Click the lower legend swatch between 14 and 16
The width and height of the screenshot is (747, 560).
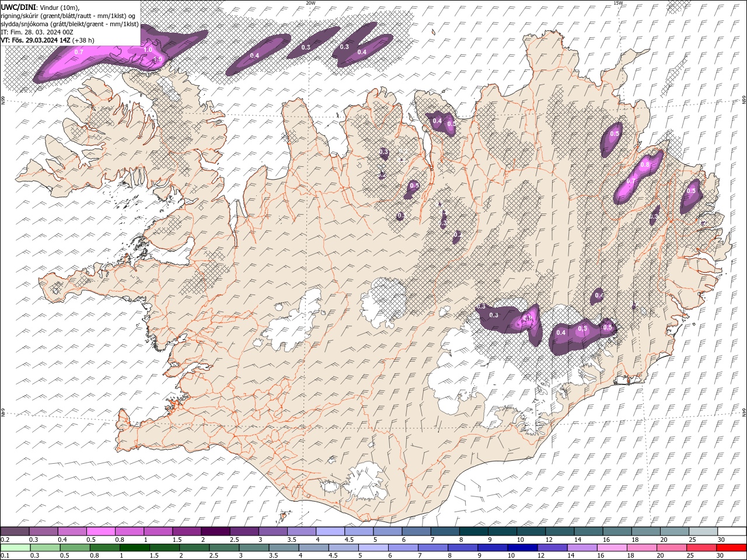point(582,547)
